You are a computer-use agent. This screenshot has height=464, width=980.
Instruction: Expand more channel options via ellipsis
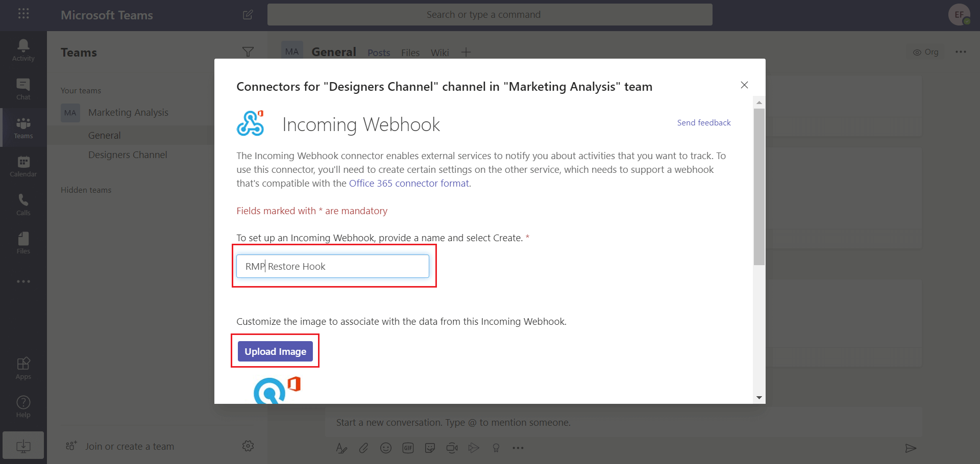(x=961, y=51)
